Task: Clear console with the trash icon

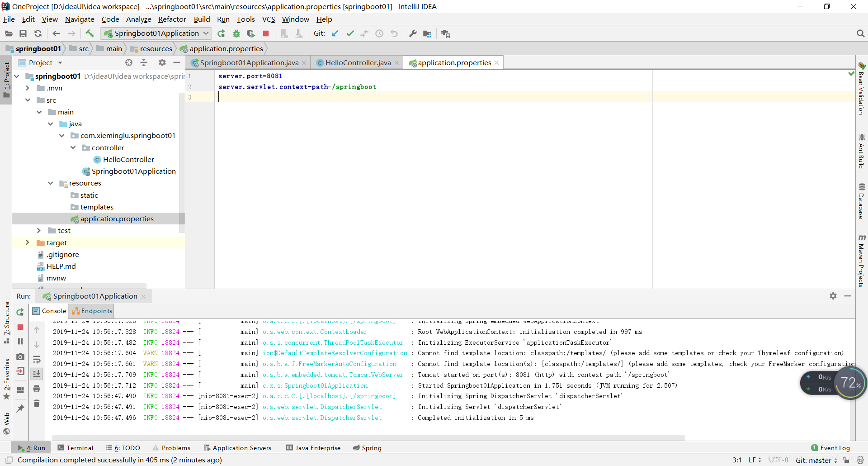Action: [x=37, y=403]
